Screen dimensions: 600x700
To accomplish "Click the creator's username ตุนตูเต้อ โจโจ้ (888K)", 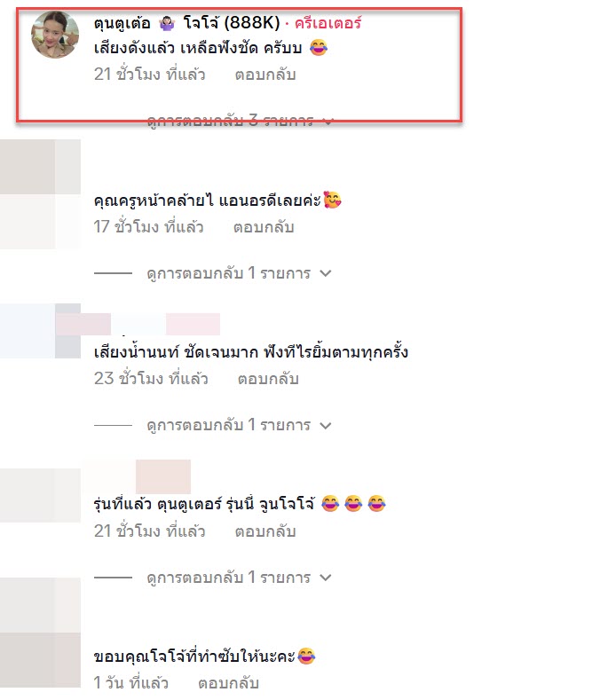I will coord(186,22).
